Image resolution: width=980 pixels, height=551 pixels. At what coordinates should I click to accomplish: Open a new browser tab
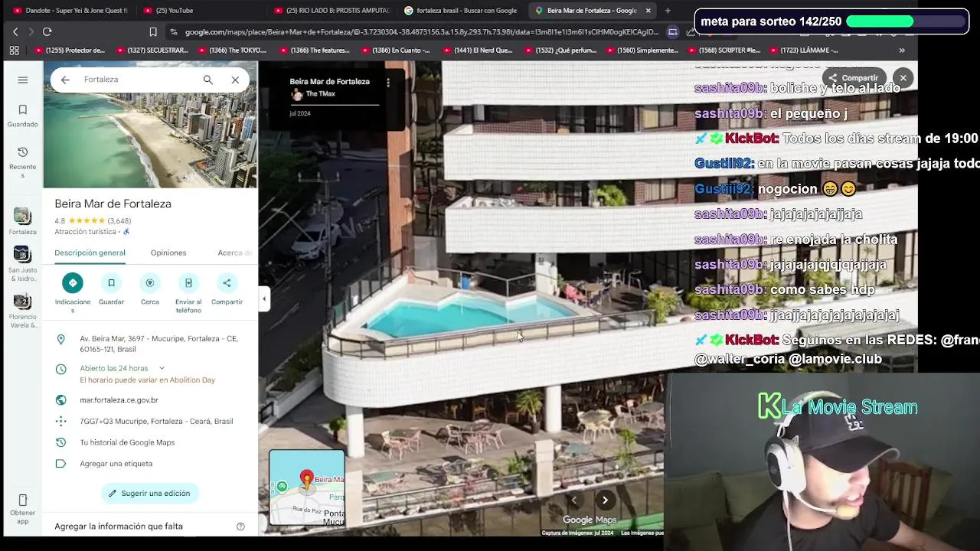(668, 11)
